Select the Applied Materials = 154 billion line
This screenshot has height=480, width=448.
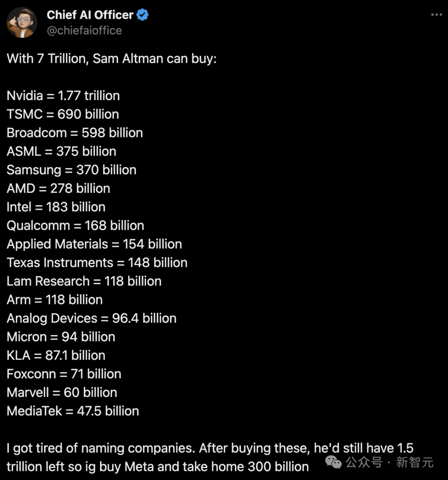pos(95,244)
